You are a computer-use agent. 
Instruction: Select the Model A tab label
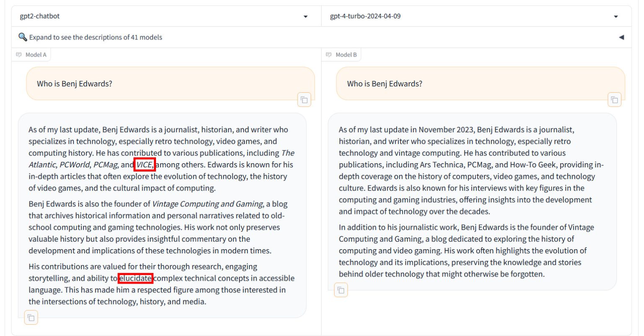(35, 54)
